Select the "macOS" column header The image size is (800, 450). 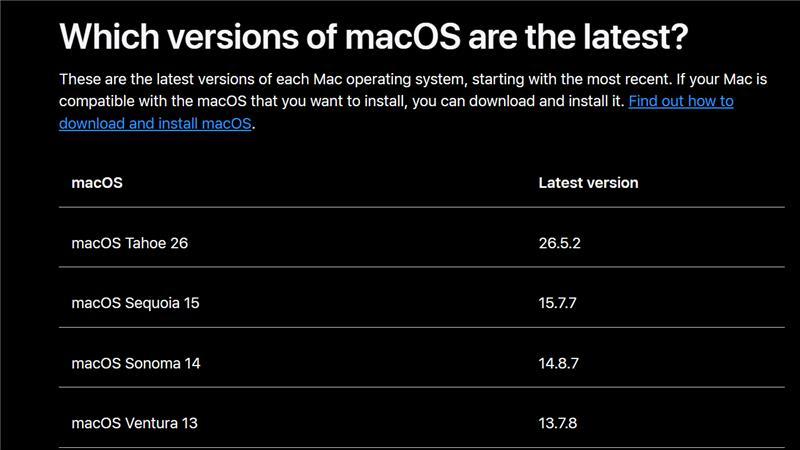point(97,183)
